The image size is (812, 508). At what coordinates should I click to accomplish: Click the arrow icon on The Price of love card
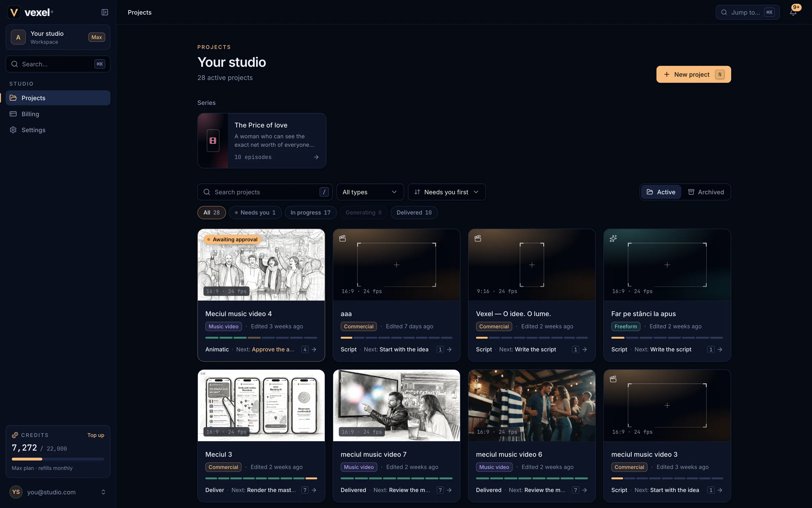pos(316,157)
